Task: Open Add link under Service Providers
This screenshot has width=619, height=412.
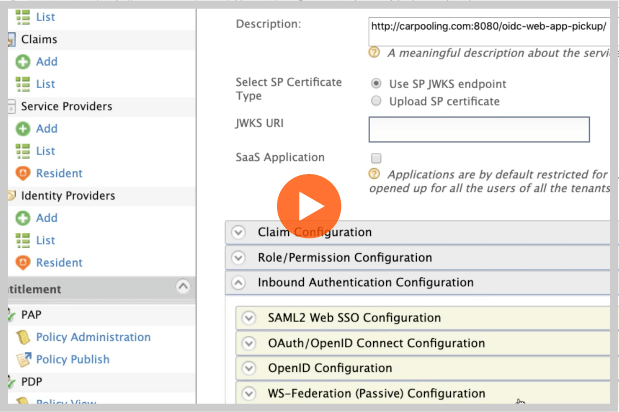Action: 47,129
